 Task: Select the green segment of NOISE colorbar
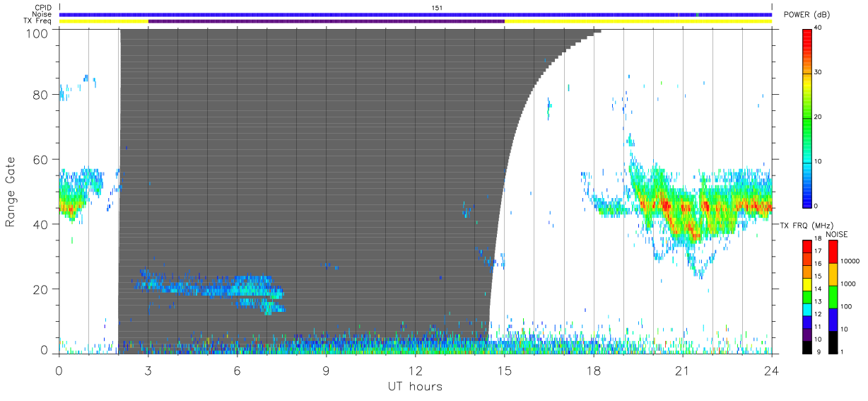click(832, 296)
